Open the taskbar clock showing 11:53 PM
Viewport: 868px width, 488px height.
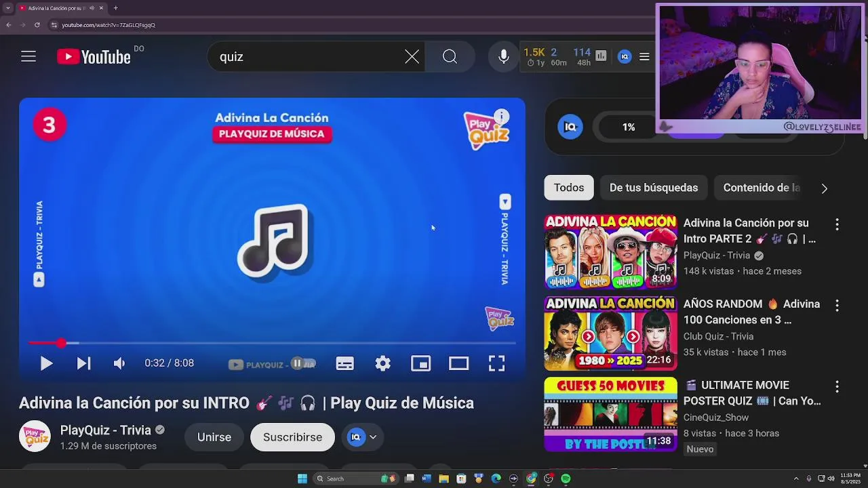click(x=850, y=479)
